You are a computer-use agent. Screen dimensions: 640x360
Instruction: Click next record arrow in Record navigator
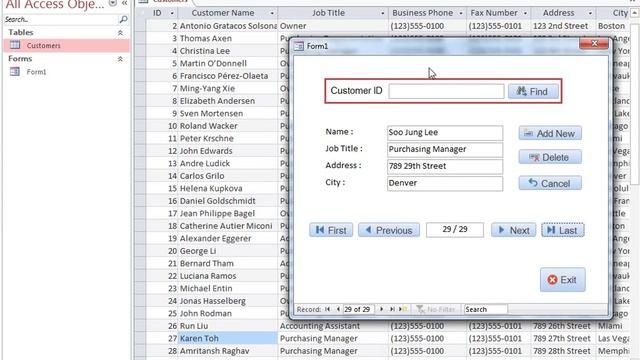(382, 309)
